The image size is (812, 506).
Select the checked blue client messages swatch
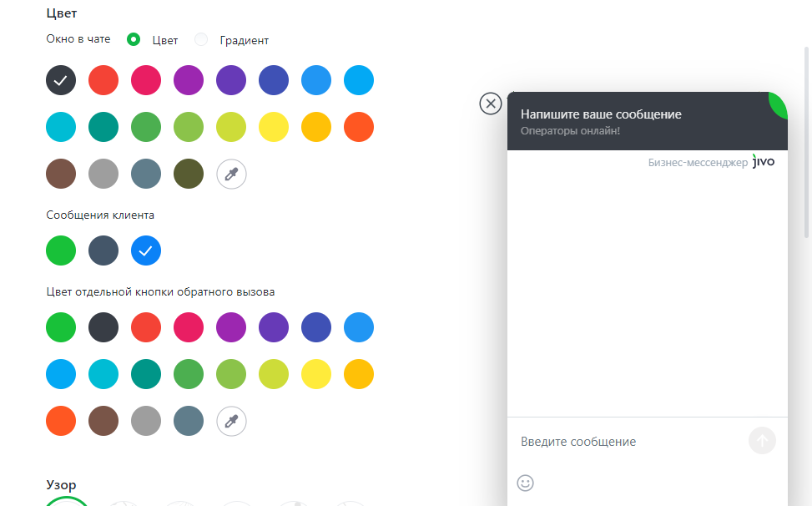point(146,250)
